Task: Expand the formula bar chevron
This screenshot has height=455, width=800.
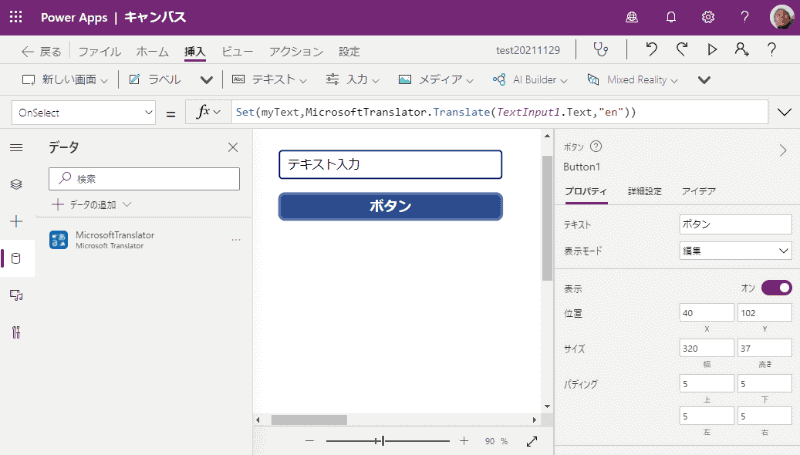Action: (782, 113)
